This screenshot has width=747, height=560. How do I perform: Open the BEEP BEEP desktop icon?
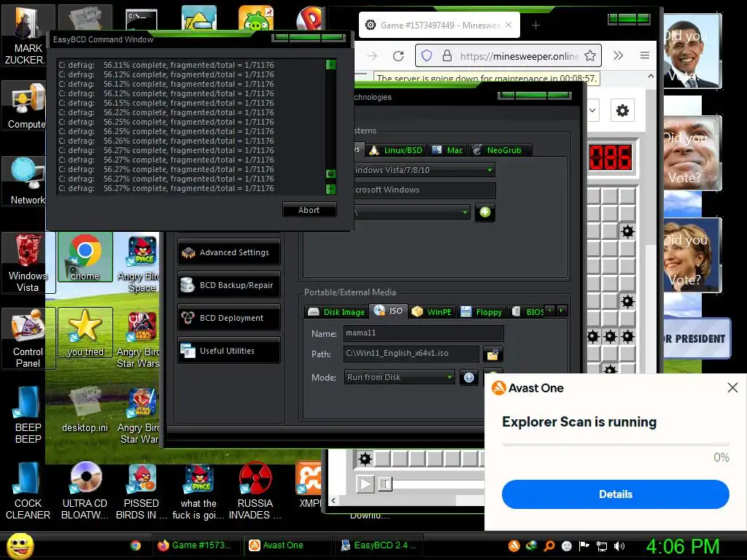(x=28, y=415)
